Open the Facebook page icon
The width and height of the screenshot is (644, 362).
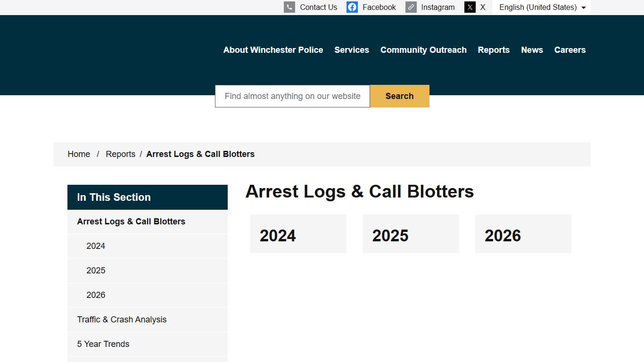pyautogui.click(x=352, y=7)
